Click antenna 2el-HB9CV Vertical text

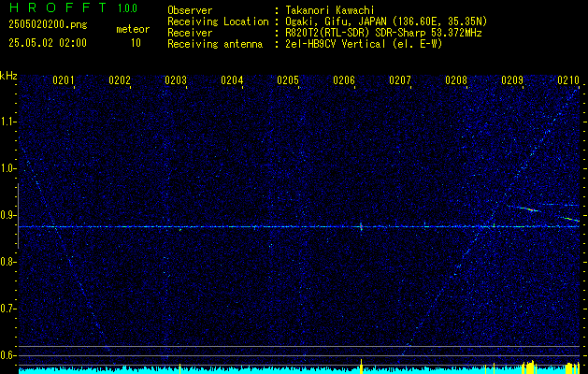364,44
